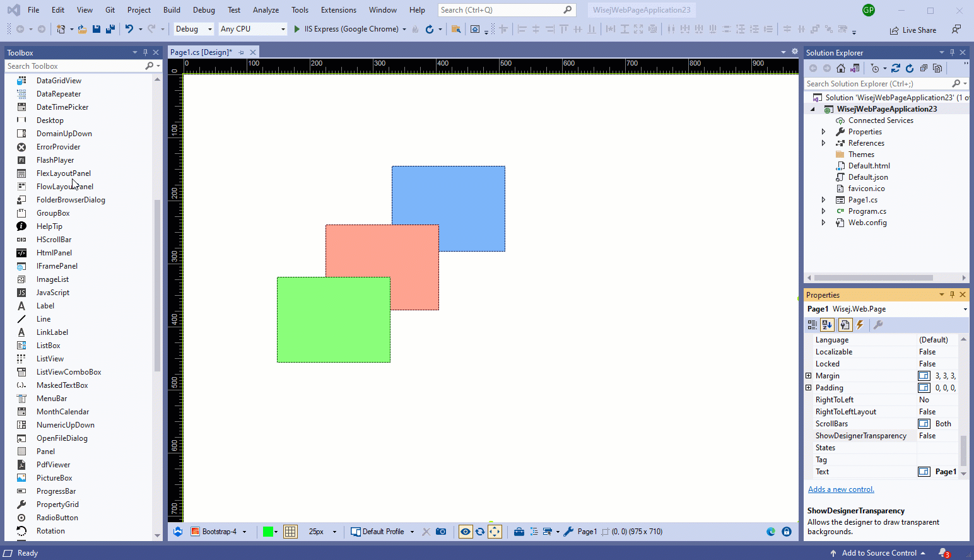This screenshot has height=560, width=974.
Task: Click the Live Share icon
Action: coord(894,30)
